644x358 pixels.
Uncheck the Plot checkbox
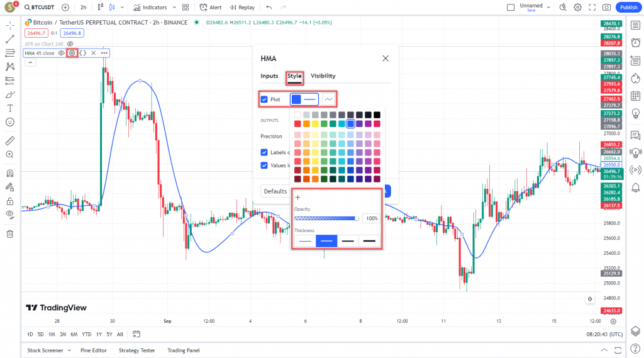pos(264,99)
